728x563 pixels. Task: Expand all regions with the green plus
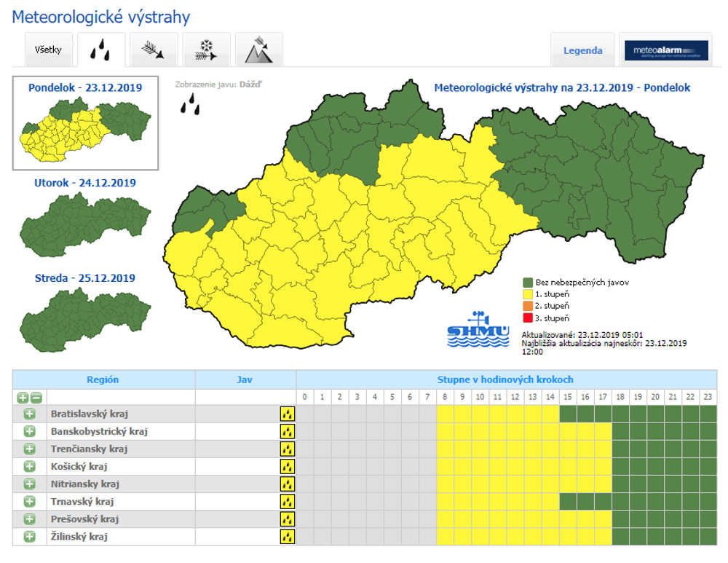point(23,398)
